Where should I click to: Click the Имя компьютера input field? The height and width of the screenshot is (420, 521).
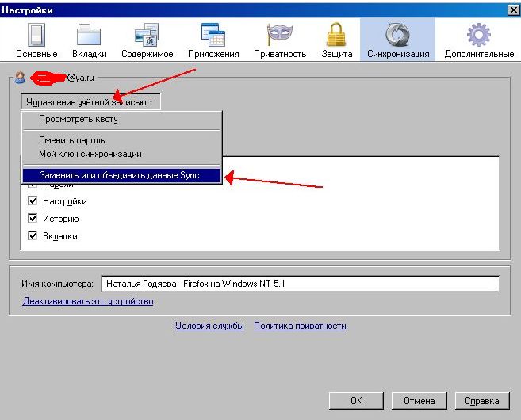[300, 284]
